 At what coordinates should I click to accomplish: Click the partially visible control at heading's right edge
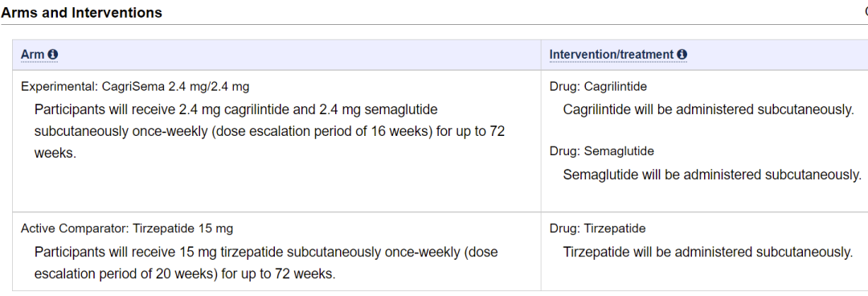click(866, 11)
